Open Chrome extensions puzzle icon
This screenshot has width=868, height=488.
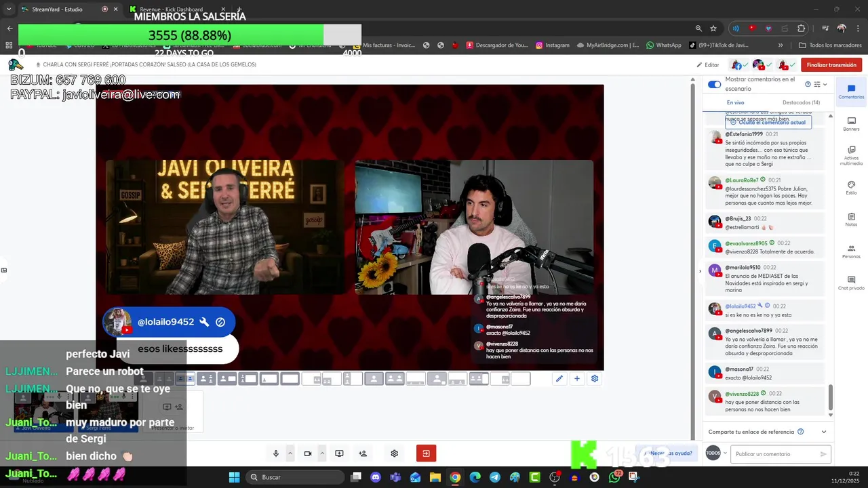802,28
